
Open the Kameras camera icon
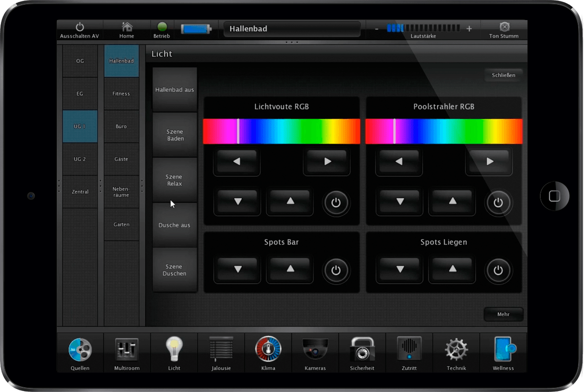(x=315, y=350)
